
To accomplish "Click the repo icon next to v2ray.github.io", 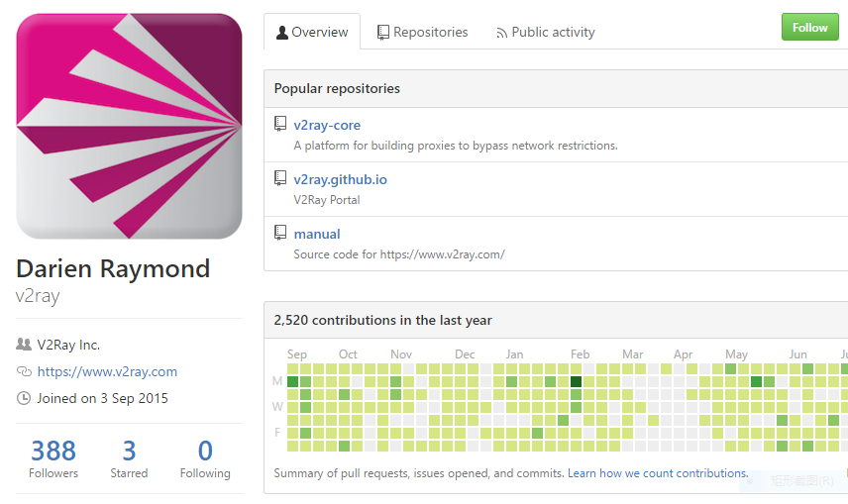I will click(x=280, y=179).
